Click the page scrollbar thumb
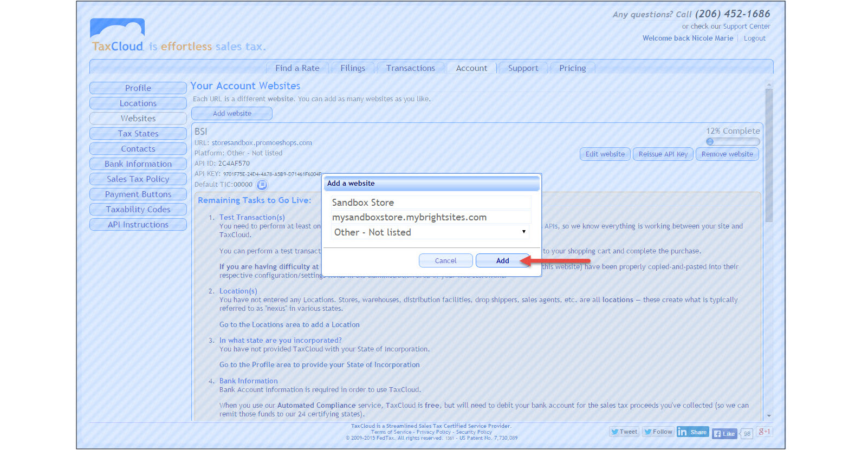Image resolution: width=868 pixels, height=450 pixels. 769,155
